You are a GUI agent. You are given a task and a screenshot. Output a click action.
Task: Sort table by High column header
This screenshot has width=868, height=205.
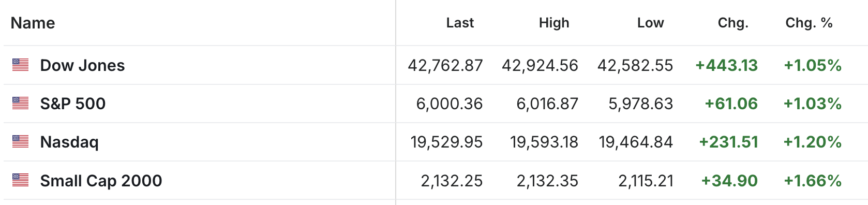[x=554, y=23]
